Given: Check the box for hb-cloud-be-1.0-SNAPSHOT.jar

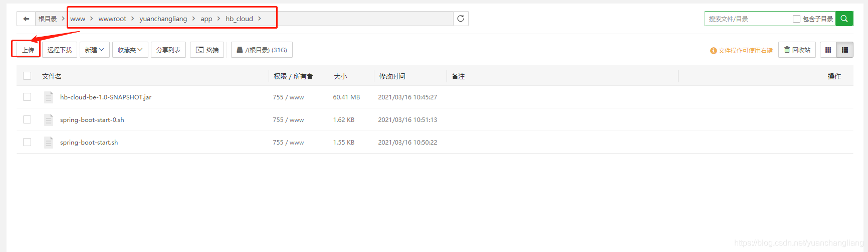Looking at the screenshot, I should click(x=27, y=97).
